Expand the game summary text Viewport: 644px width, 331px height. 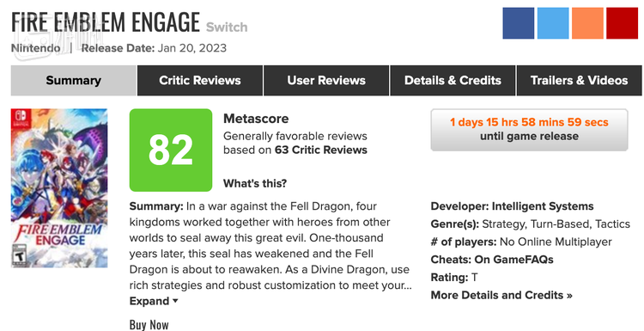(154, 301)
